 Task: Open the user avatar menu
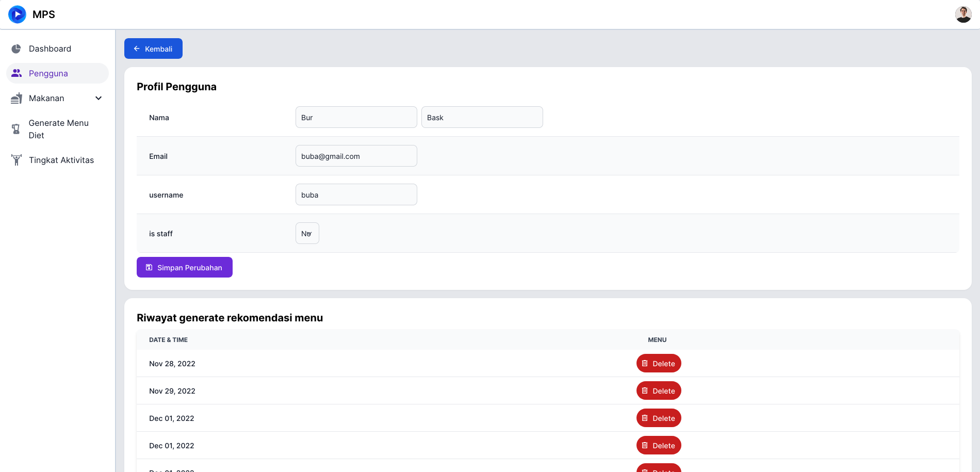963,14
